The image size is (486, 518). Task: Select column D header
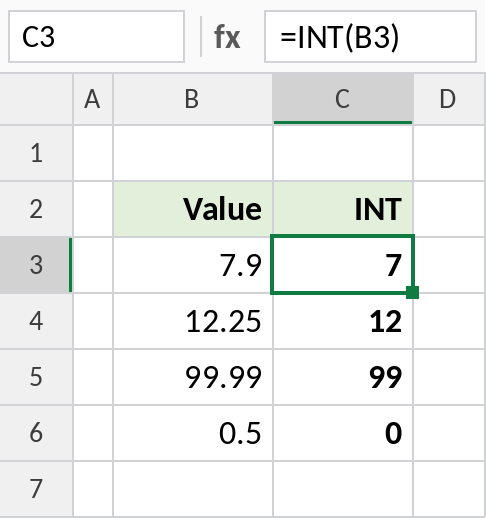[x=449, y=99]
